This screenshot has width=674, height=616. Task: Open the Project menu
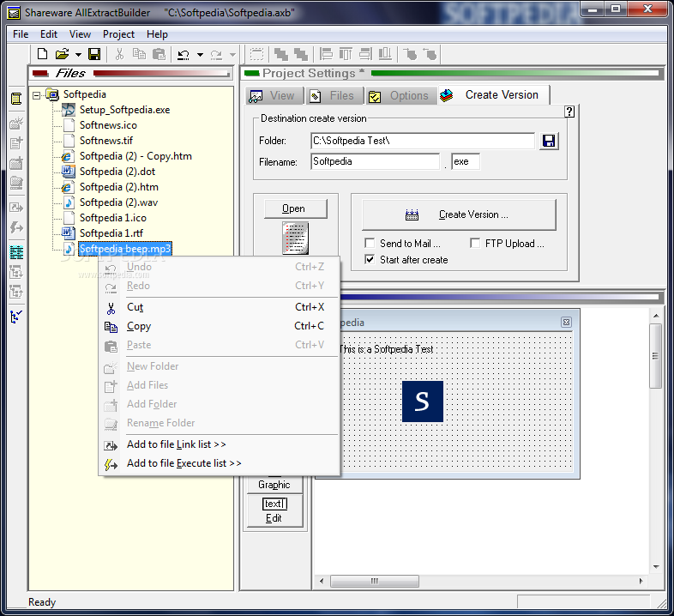tap(118, 34)
